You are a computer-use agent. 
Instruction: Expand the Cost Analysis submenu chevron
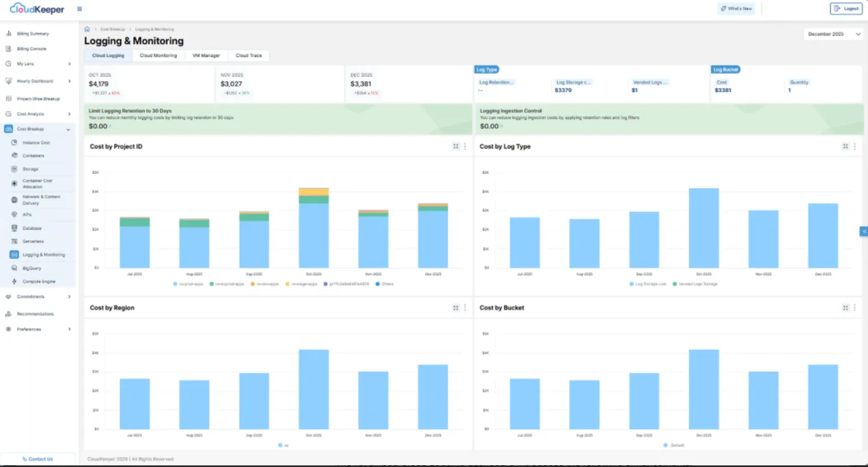(69, 114)
